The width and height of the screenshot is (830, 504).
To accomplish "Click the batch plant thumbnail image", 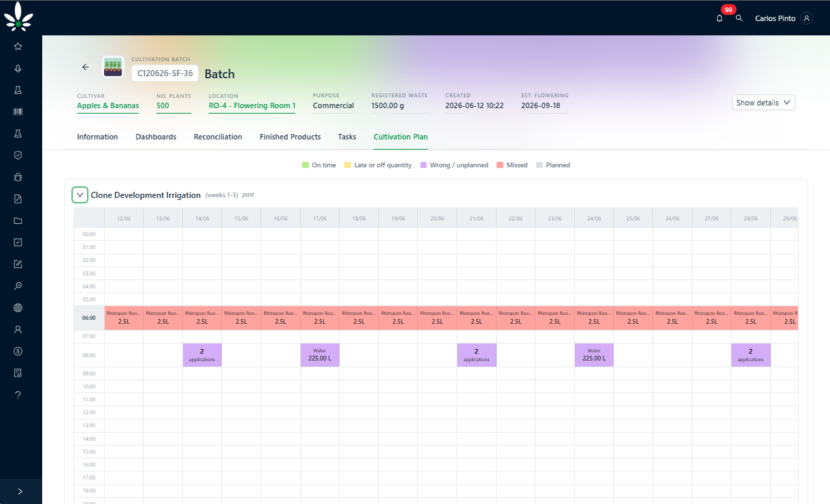I will (113, 67).
